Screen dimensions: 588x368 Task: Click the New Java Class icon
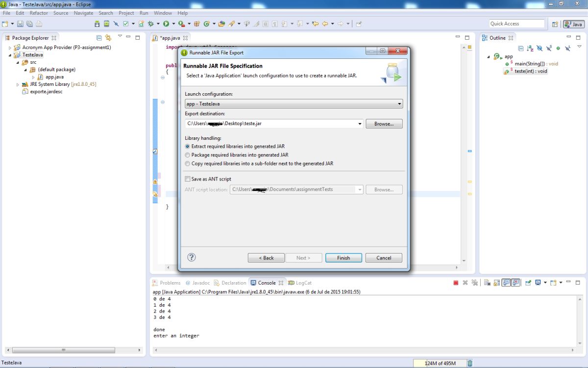tap(207, 24)
